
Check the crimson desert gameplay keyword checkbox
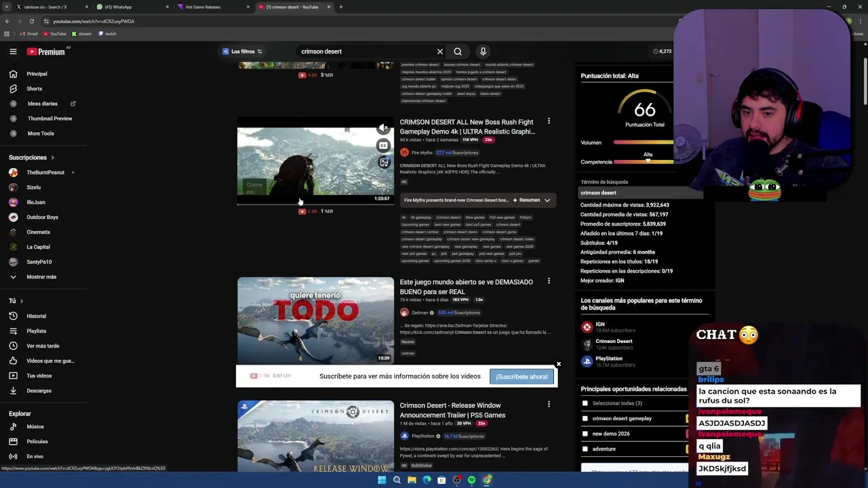point(585,418)
